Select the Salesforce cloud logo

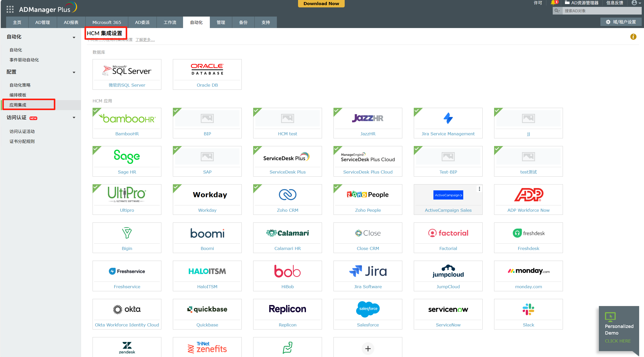tap(368, 309)
